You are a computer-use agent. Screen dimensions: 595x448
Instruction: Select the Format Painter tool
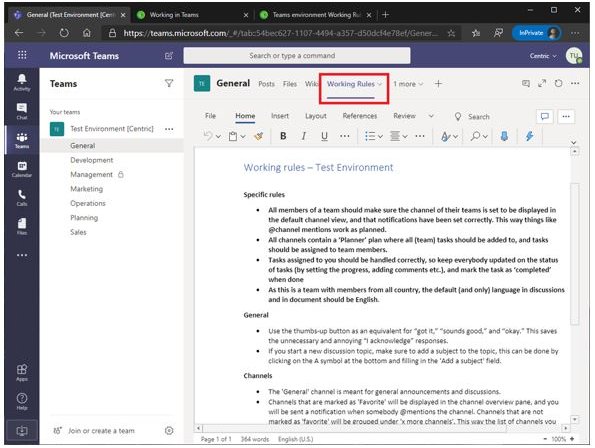click(x=259, y=136)
